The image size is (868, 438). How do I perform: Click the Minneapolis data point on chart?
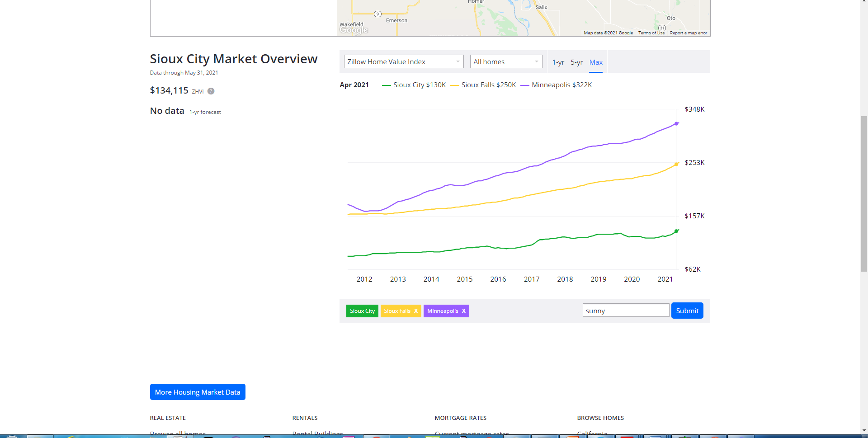pyautogui.click(x=676, y=123)
